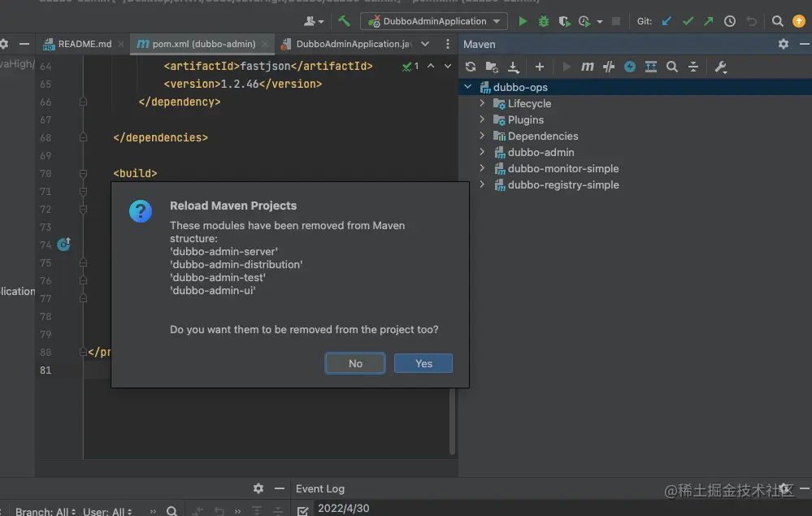
Task: Toggle the Event Log checkmark icon
Action: 303,511
